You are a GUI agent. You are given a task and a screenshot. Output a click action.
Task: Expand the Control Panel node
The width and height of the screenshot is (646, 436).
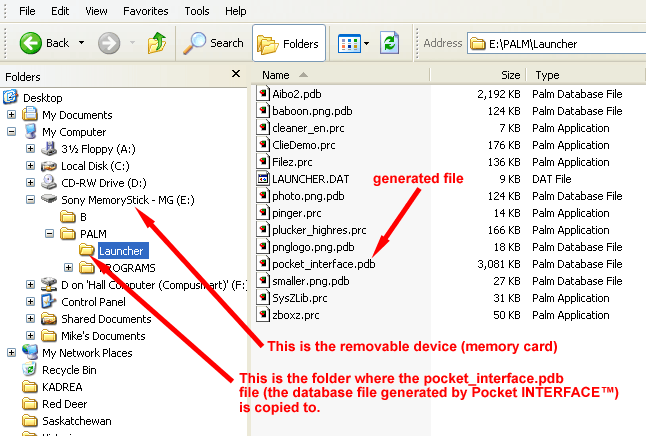(x=30, y=302)
